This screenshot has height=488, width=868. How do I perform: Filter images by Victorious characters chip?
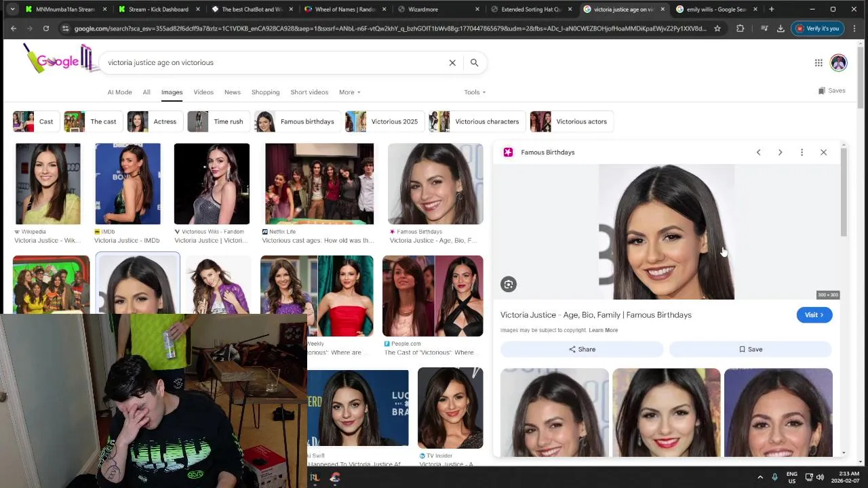pos(477,121)
